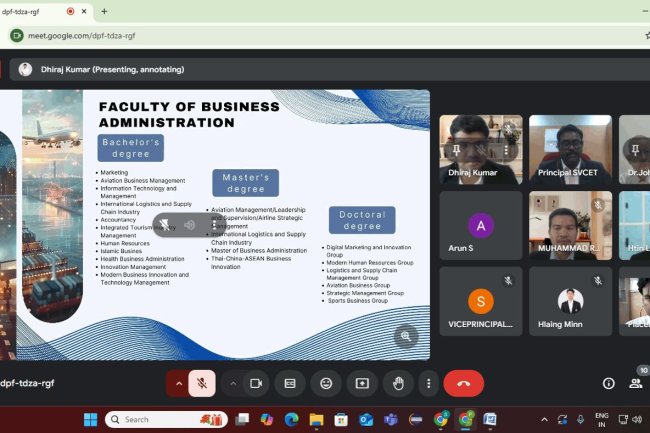Select the Principal SVCET video tile
Image resolution: width=650 pixels, height=433 pixels.
tap(569, 149)
